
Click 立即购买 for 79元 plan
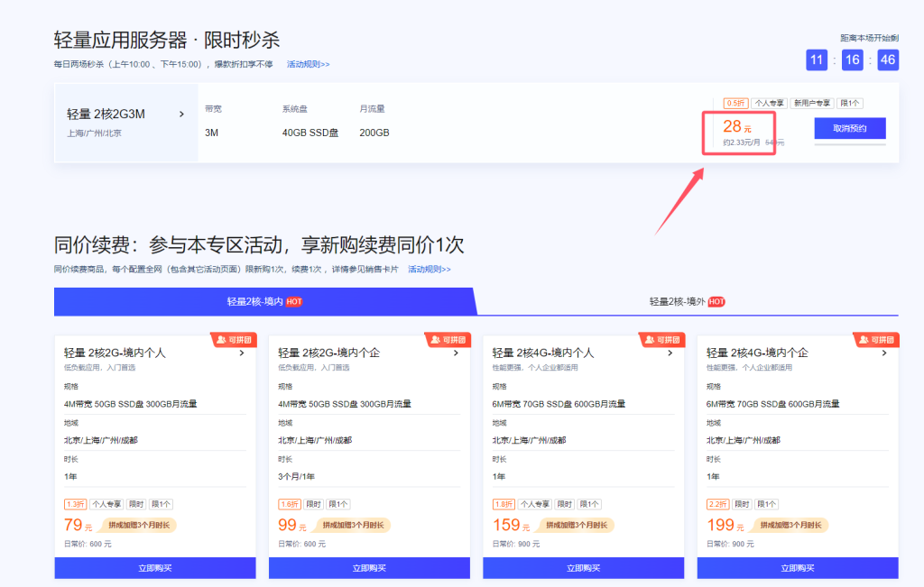[155, 568]
